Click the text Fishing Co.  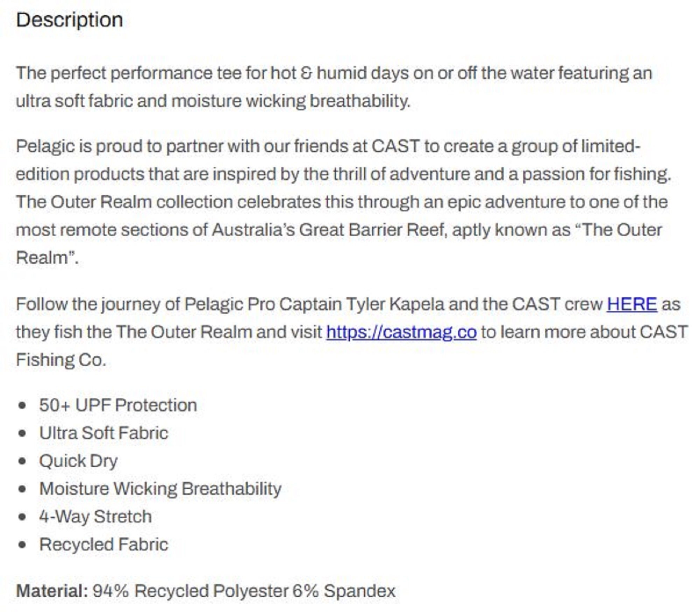[x=61, y=360]
